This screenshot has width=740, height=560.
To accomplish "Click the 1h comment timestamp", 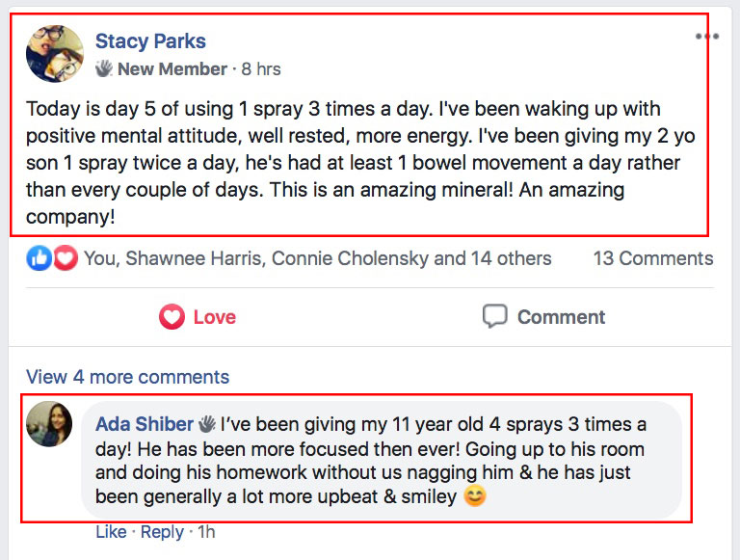I will [x=204, y=531].
